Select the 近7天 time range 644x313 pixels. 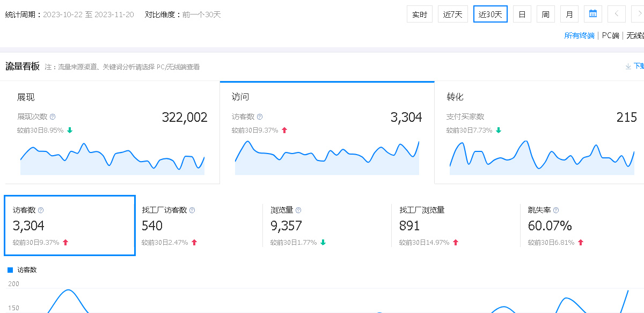[x=453, y=14]
